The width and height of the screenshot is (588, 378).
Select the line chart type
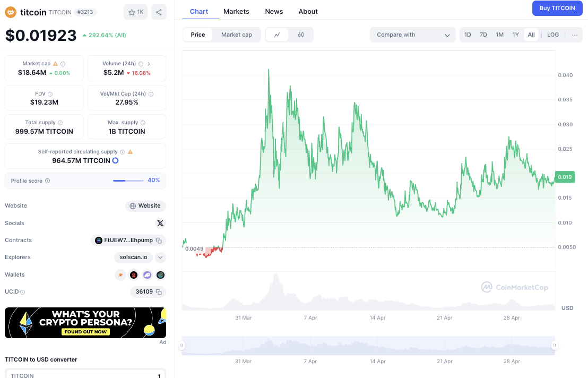(277, 35)
